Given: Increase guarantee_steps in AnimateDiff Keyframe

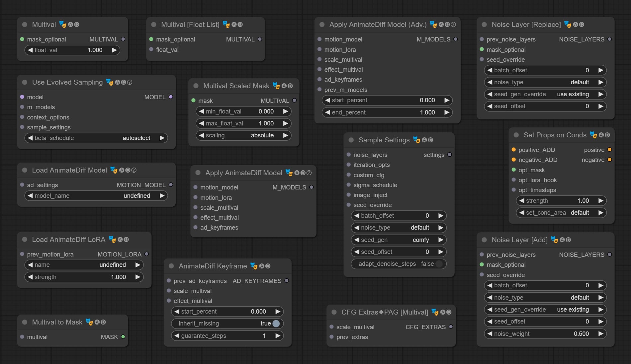Looking at the screenshot, I should pyautogui.click(x=278, y=336).
